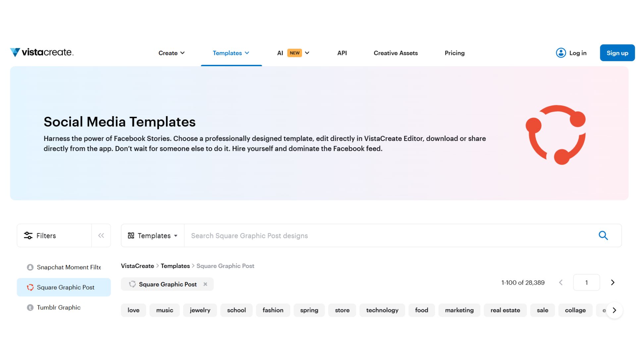Click the user avatar icon
The image size is (636, 364).
click(561, 53)
